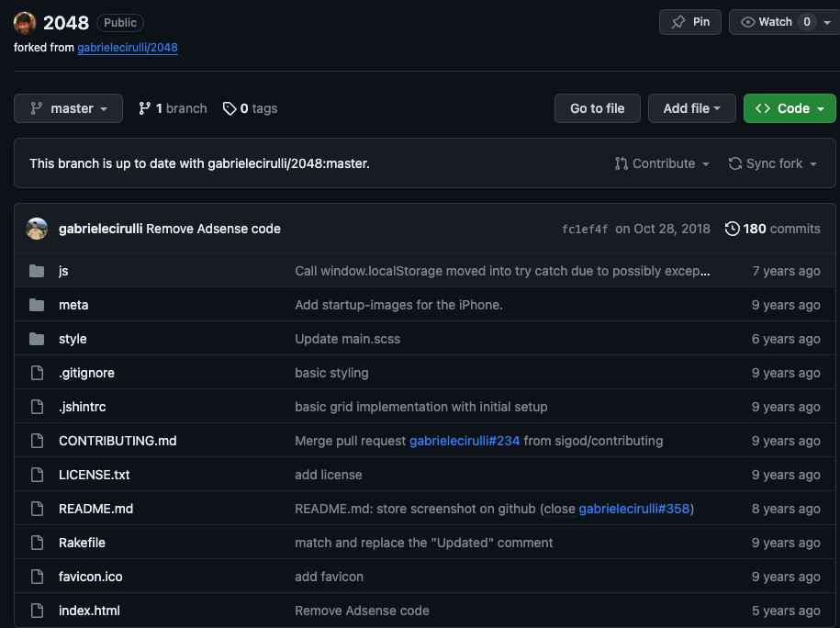Open commit message 'Add startup-images for the iPhone.'

coord(398,305)
